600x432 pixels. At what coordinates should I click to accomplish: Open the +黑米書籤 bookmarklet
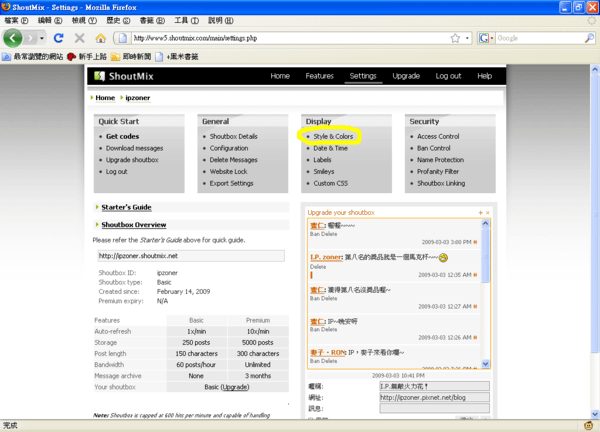click(x=177, y=57)
